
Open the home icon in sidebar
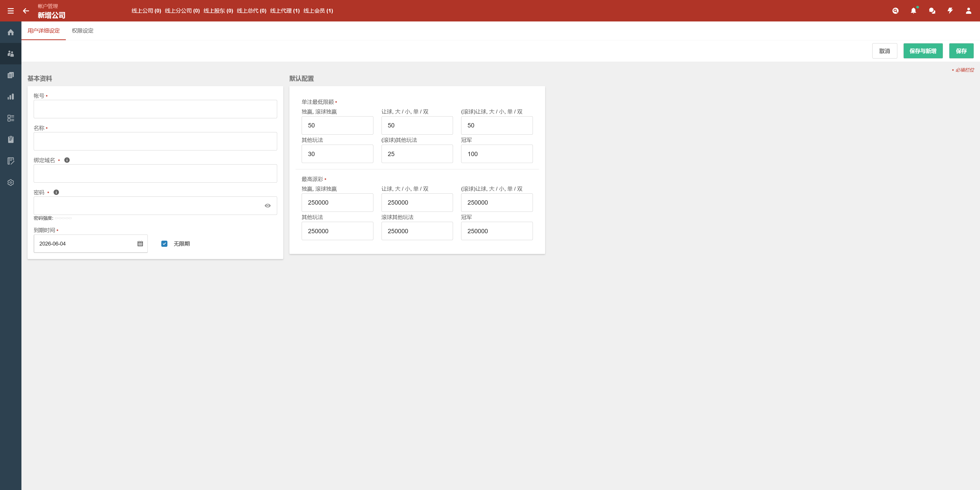pyautogui.click(x=11, y=32)
